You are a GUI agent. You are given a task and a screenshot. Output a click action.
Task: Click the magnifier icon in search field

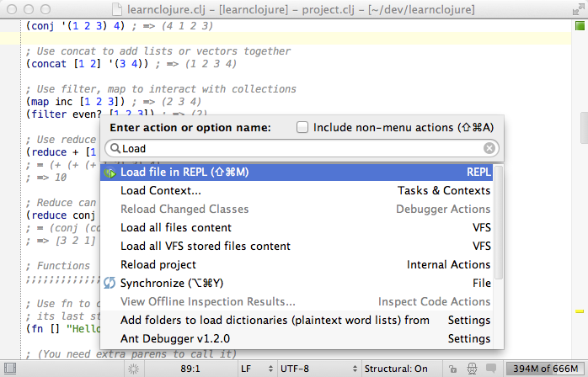pyautogui.click(x=115, y=148)
